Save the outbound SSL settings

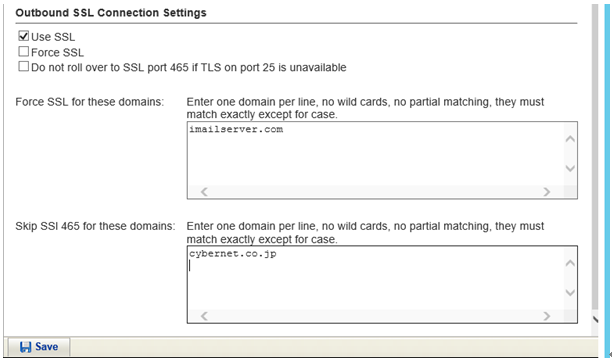coord(39,347)
